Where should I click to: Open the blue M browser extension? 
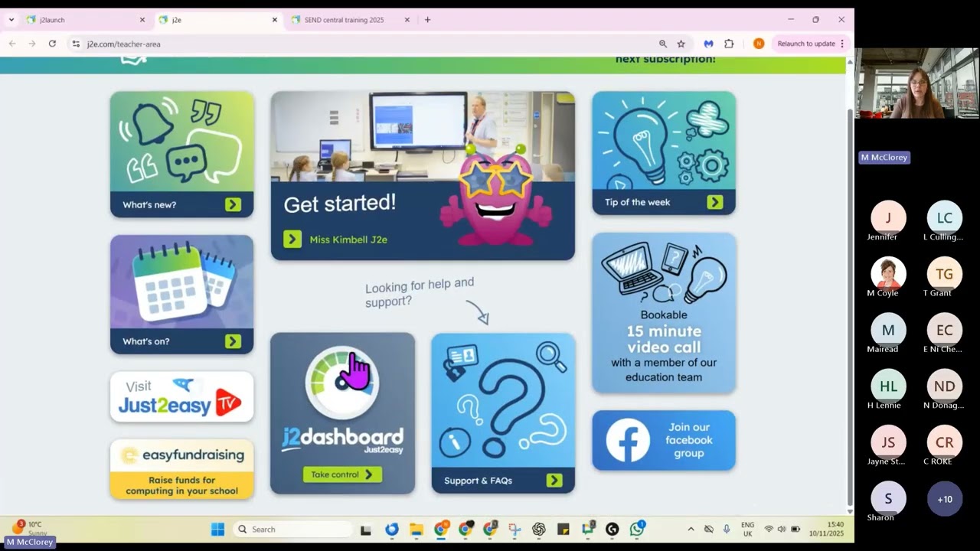click(708, 44)
